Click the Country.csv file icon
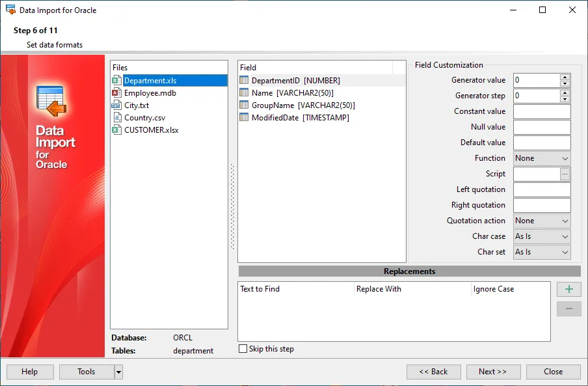 click(116, 117)
